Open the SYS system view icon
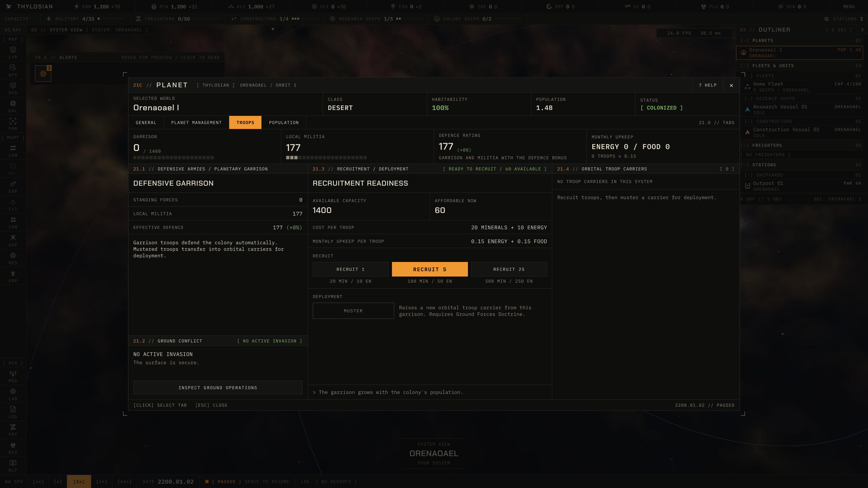The height and width of the screenshot is (488, 868). pos(13,89)
